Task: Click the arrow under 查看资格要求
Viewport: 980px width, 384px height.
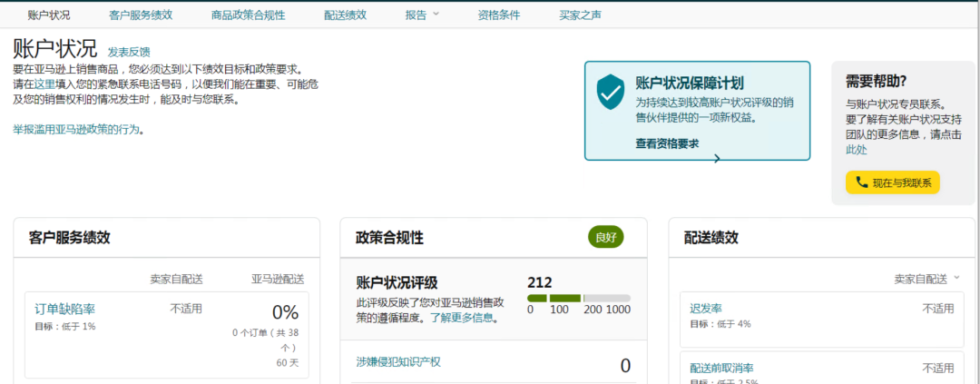Action: pyautogui.click(x=717, y=158)
